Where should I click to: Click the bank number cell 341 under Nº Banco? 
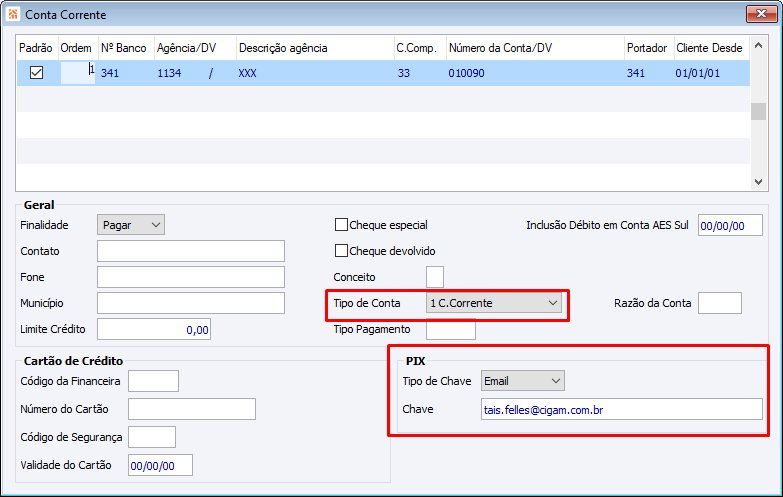click(110, 73)
